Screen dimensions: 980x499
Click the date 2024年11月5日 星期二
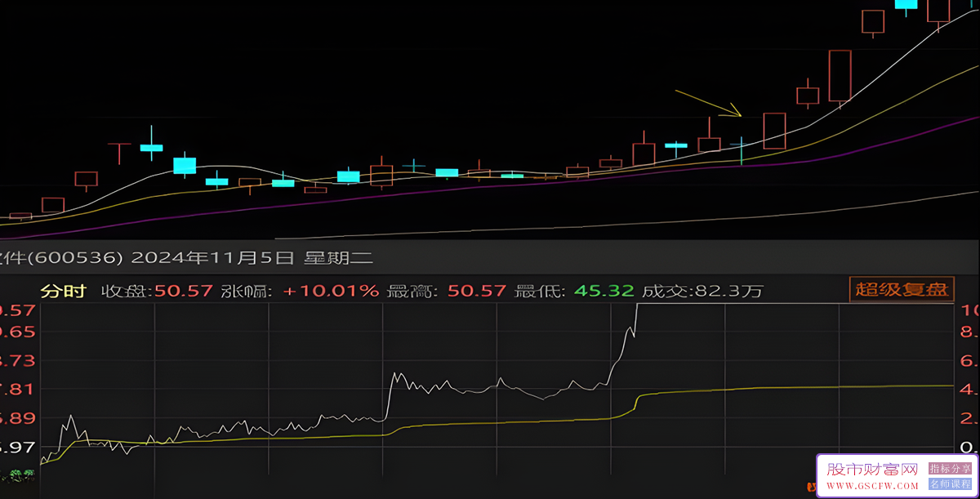[x=252, y=258]
